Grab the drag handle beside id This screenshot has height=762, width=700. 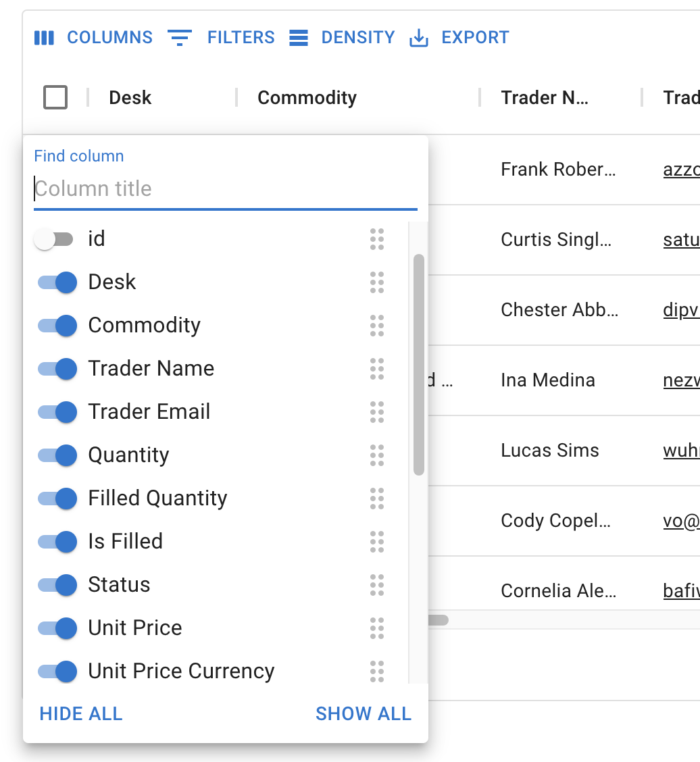(377, 239)
